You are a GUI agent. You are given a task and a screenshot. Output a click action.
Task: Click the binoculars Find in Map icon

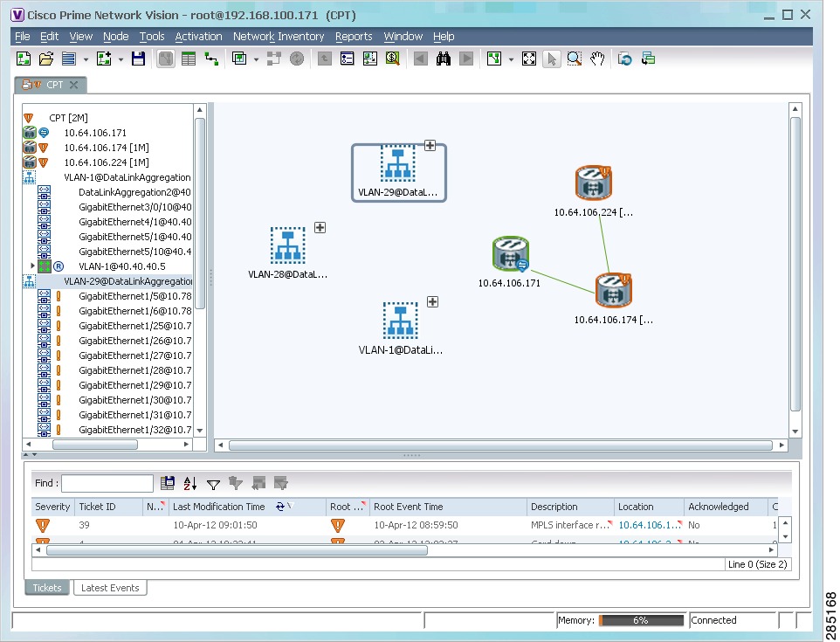pyautogui.click(x=443, y=59)
